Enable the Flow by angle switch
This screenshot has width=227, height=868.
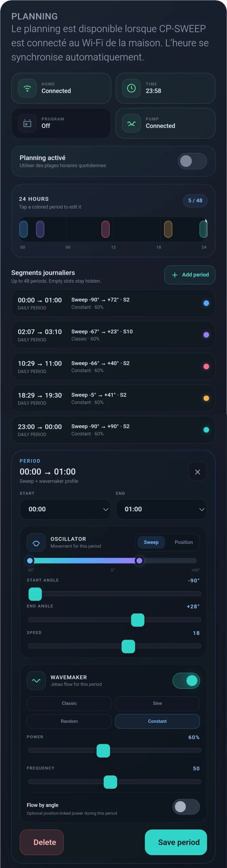[x=186, y=807]
